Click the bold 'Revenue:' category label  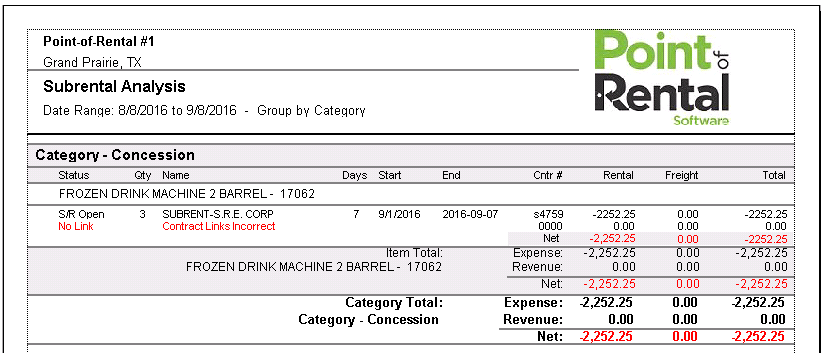pos(533,319)
